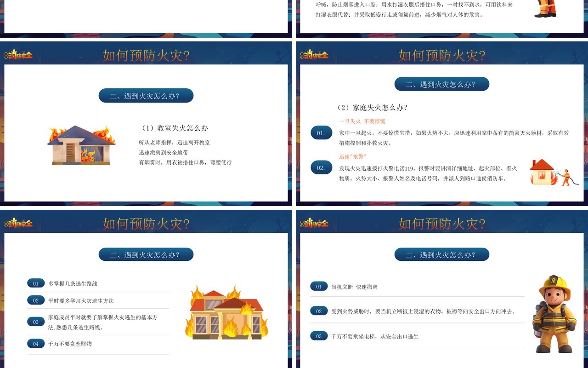Image resolution: width=588 pixels, height=368 pixels.
Task: Click the 03 badge next to 家庭成员平时就要了解
Action: pos(36,322)
